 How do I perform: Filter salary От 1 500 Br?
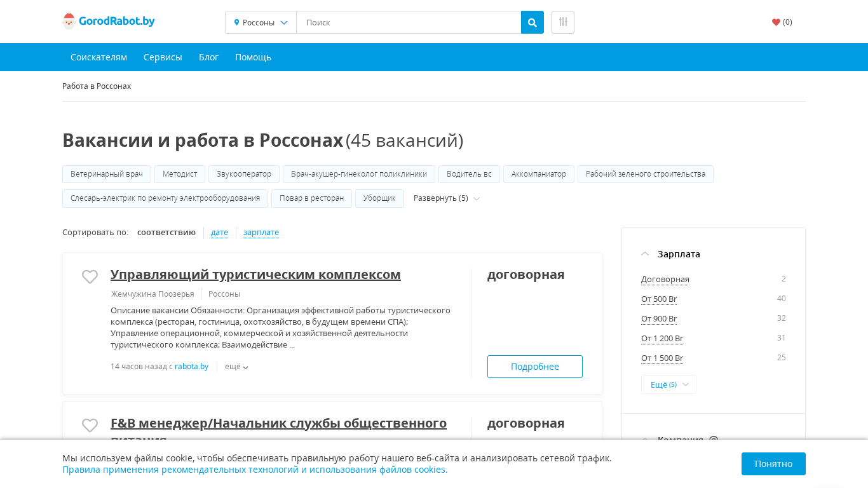pos(662,358)
